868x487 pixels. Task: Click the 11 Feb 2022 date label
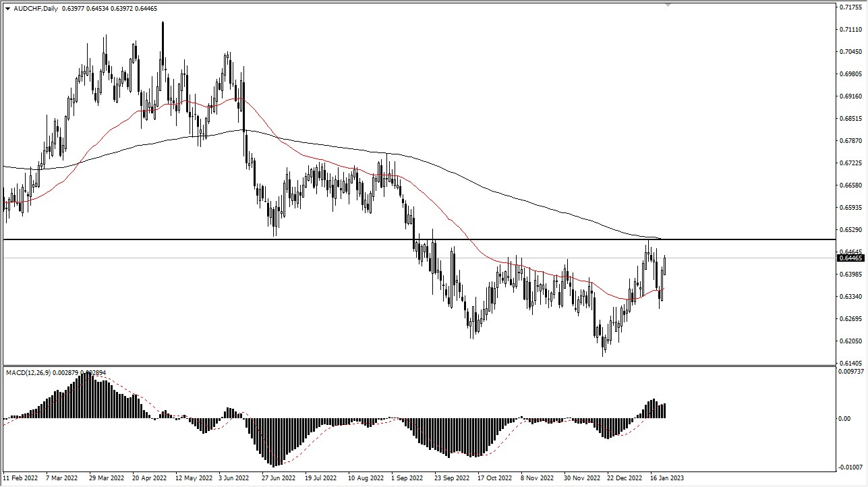point(21,479)
